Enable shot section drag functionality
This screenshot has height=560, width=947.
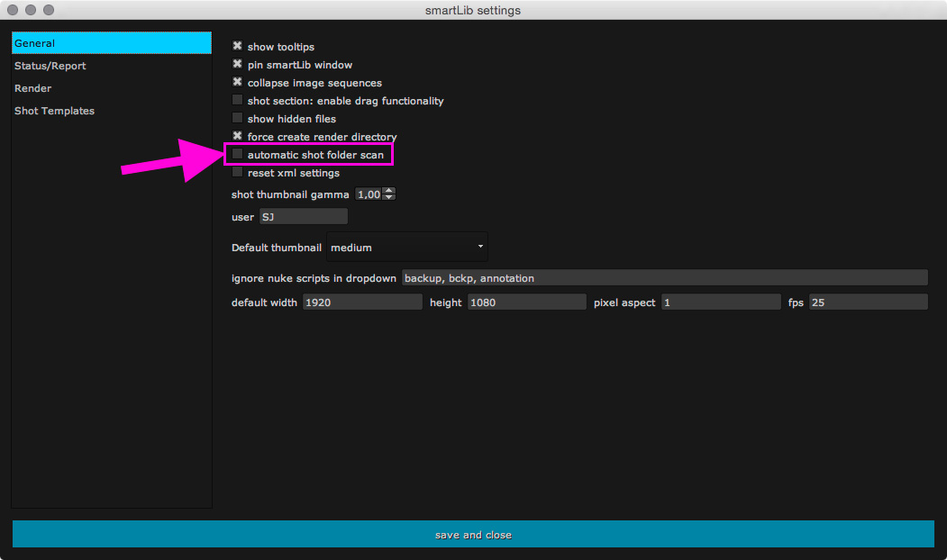pyautogui.click(x=238, y=101)
